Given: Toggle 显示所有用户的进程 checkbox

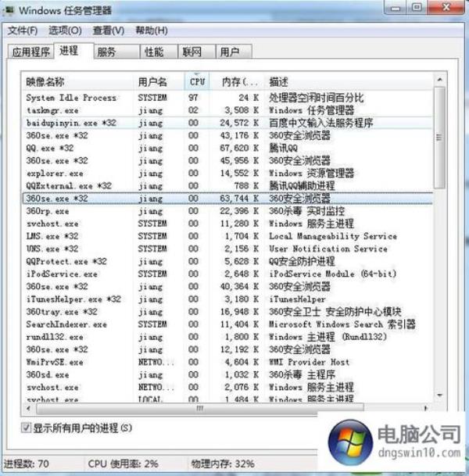Looking at the screenshot, I should [26, 428].
